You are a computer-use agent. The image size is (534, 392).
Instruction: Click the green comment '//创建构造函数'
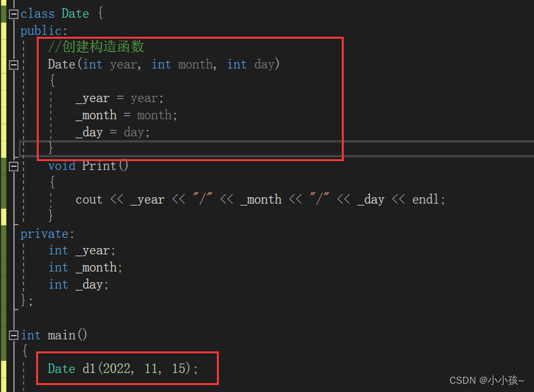click(96, 47)
